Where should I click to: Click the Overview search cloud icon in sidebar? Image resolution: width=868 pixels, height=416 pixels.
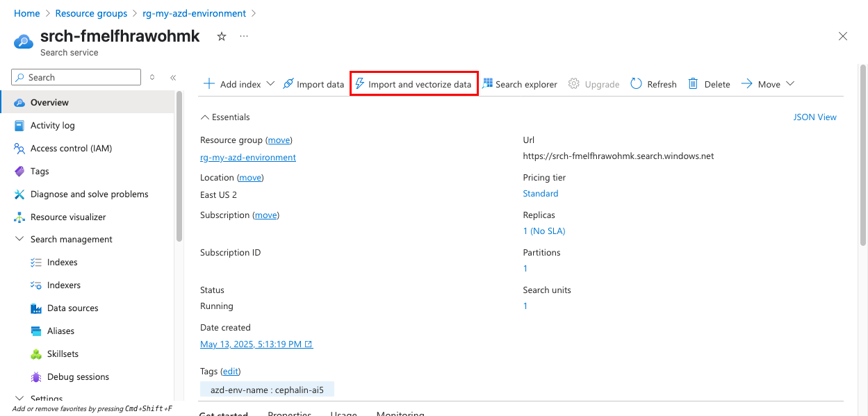[x=19, y=103]
